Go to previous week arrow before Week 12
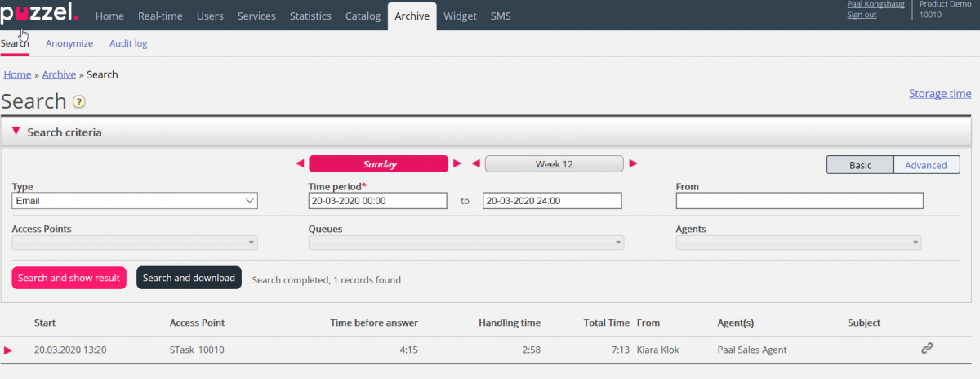Viewport: 980px width, 379px height. (x=475, y=164)
